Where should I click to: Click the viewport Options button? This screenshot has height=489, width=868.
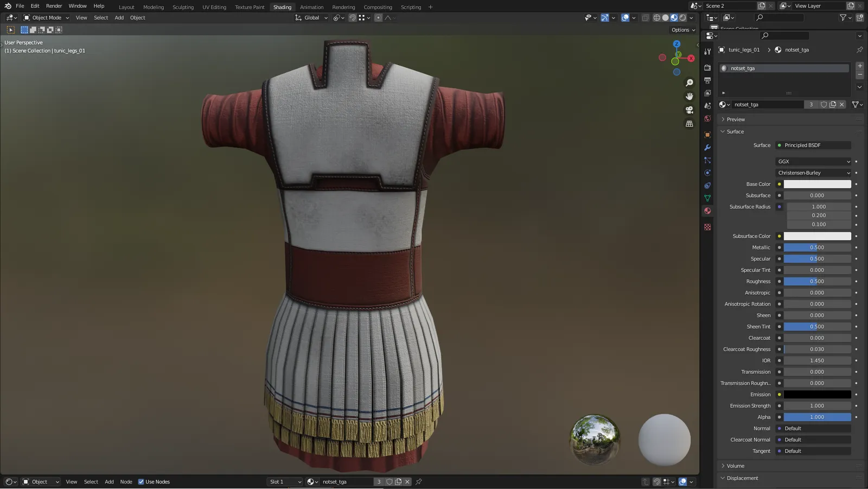(x=683, y=30)
